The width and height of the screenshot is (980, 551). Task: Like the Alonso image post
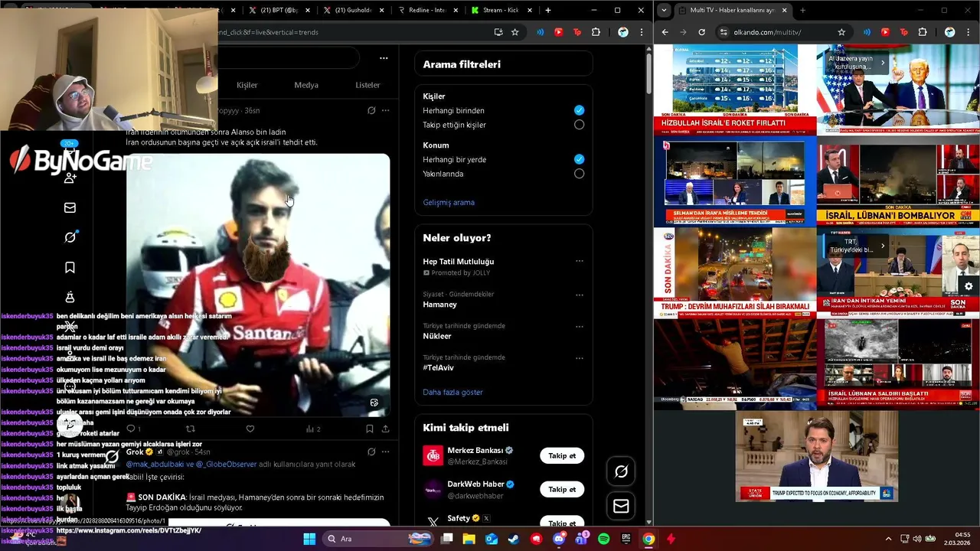pos(250,429)
